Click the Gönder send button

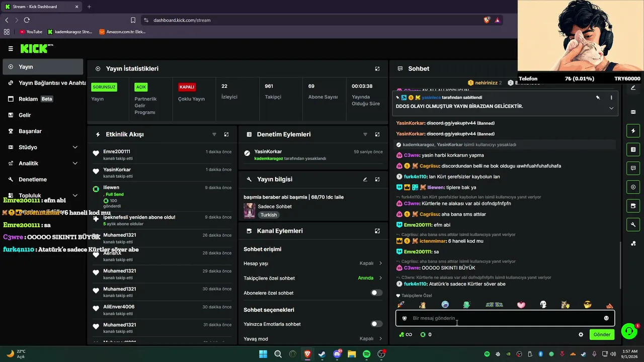coord(602,334)
